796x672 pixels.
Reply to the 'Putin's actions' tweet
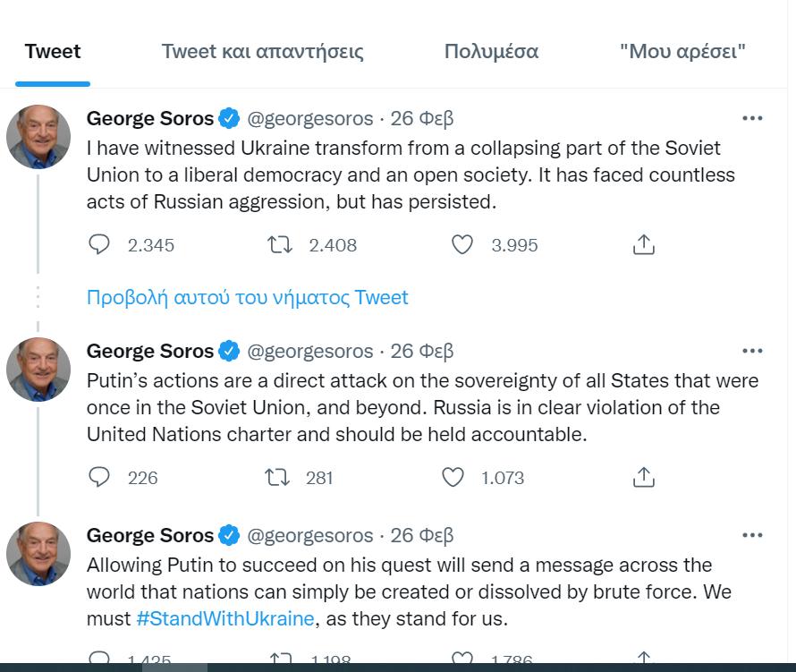tap(99, 478)
